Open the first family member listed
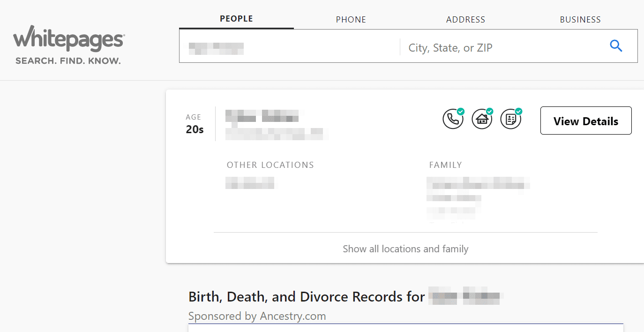The height and width of the screenshot is (332, 644). pos(478,183)
